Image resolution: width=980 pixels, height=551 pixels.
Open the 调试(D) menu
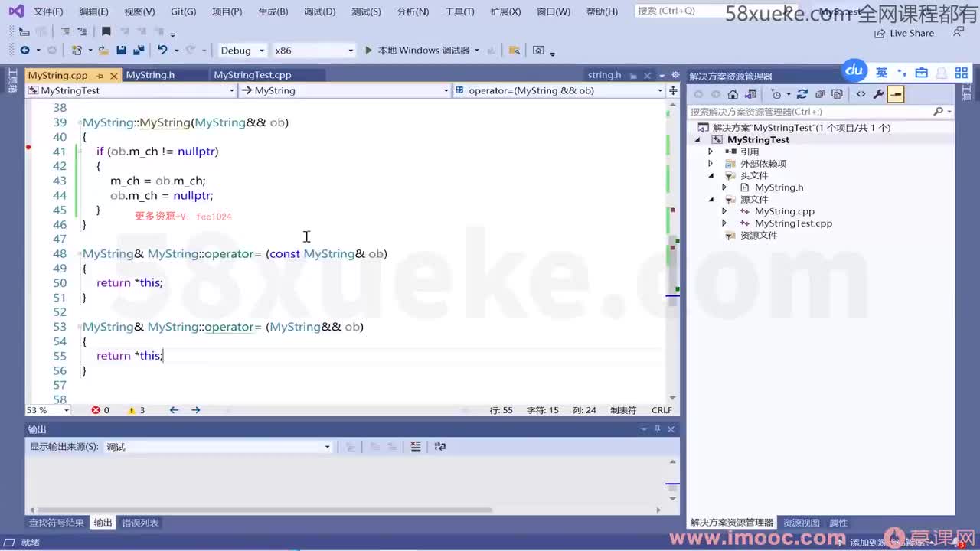click(x=319, y=11)
